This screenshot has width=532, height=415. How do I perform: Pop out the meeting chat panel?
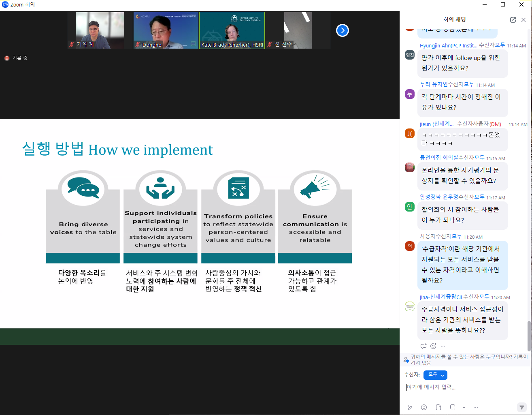tap(513, 20)
